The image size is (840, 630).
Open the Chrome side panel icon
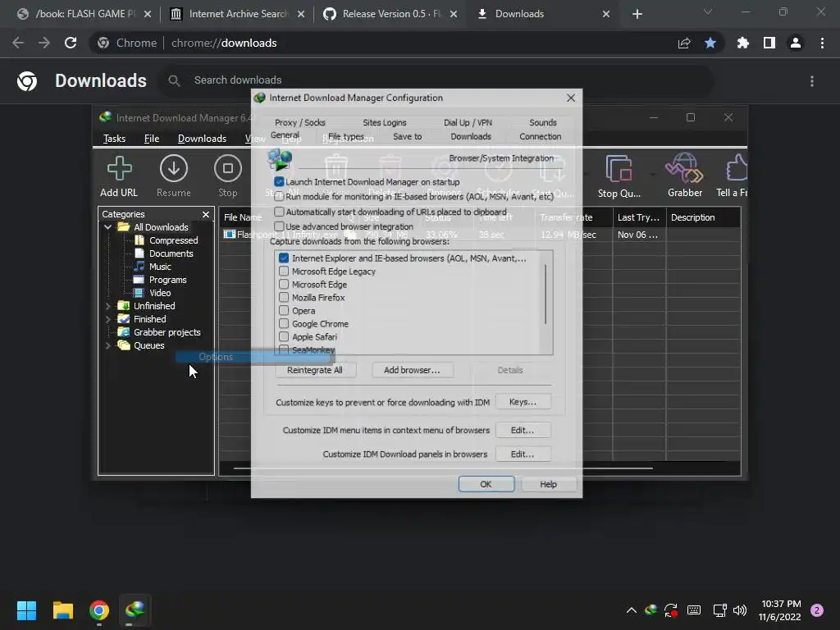(x=769, y=43)
